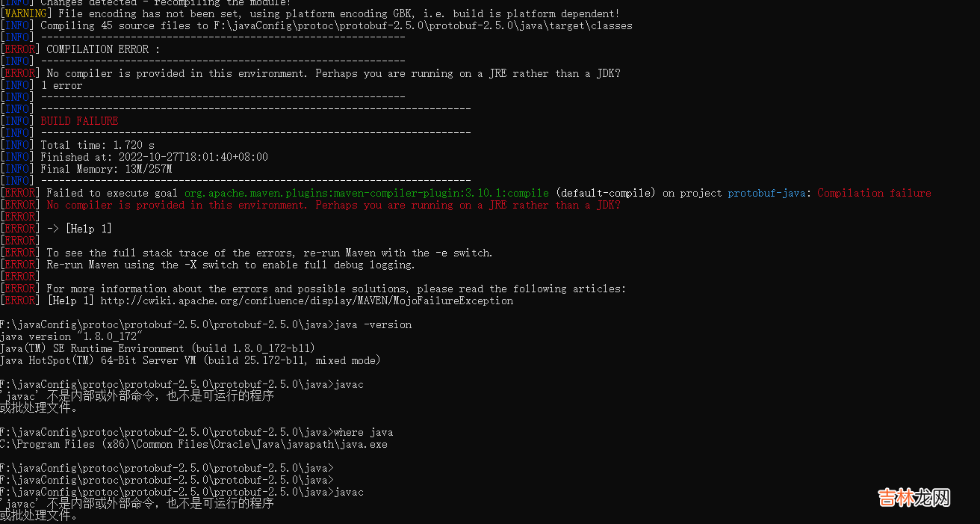980x524 pixels.
Task: Click the red Compilation failure text
Action: point(874,193)
